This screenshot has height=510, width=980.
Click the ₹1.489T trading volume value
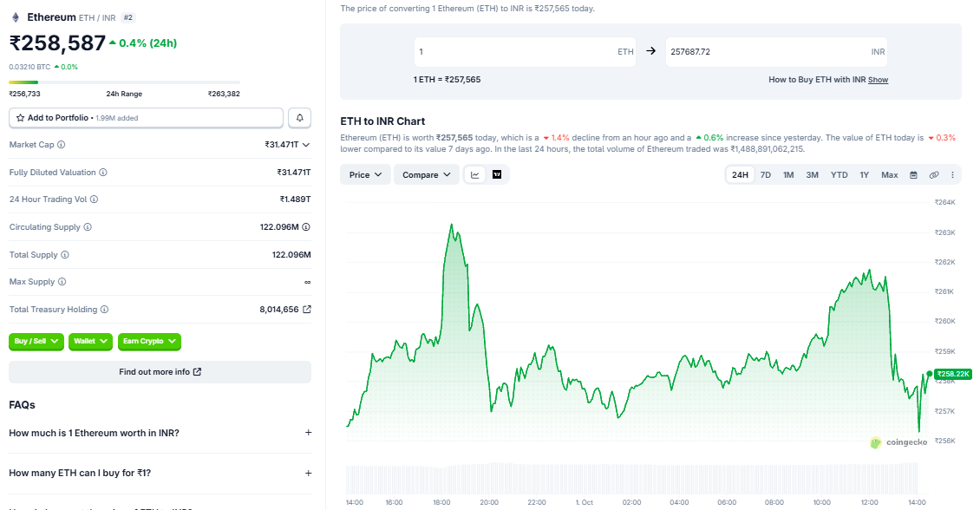tap(295, 199)
